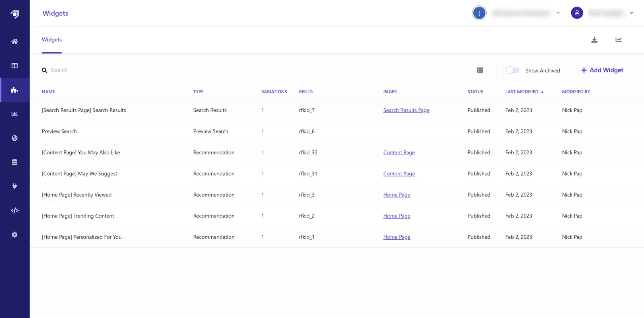Open 'Preview Search' widget name

59,131
